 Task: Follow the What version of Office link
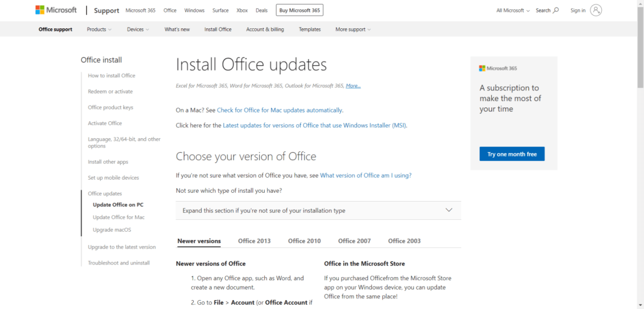point(365,175)
